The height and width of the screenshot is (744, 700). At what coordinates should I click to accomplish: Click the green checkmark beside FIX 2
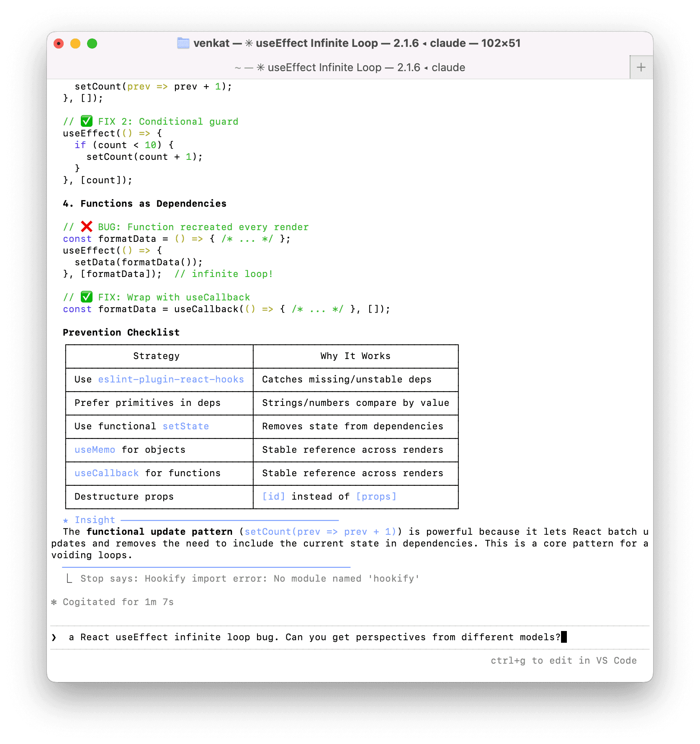(87, 121)
